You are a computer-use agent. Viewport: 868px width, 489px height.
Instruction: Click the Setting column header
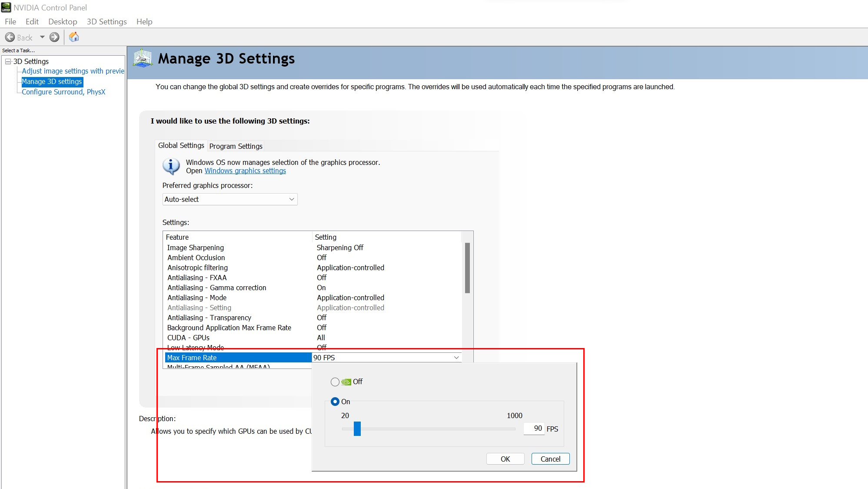click(x=387, y=237)
